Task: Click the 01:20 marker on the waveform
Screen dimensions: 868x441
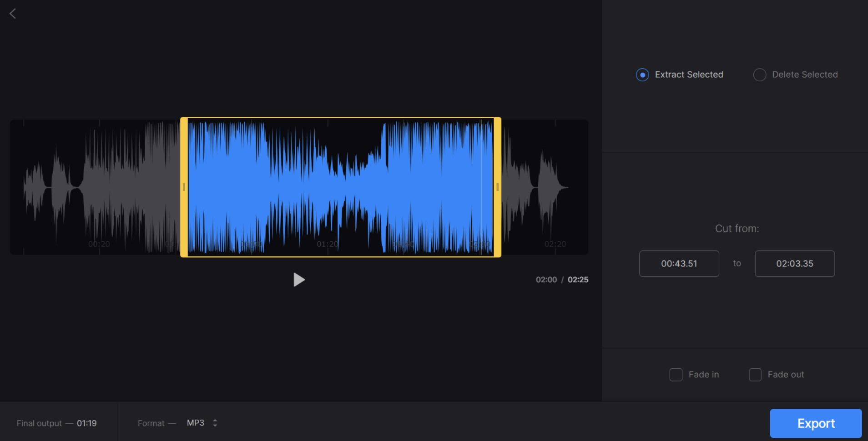Action: pos(328,244)
